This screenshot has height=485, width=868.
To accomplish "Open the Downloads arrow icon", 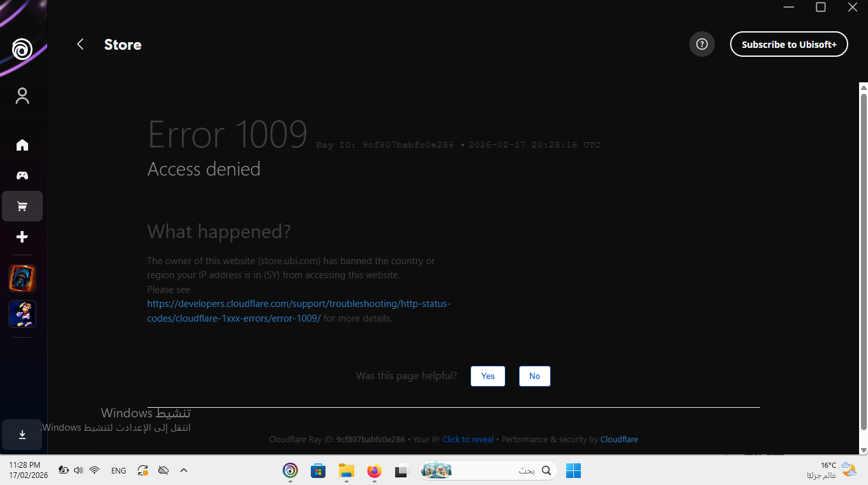I will (22, 435).
